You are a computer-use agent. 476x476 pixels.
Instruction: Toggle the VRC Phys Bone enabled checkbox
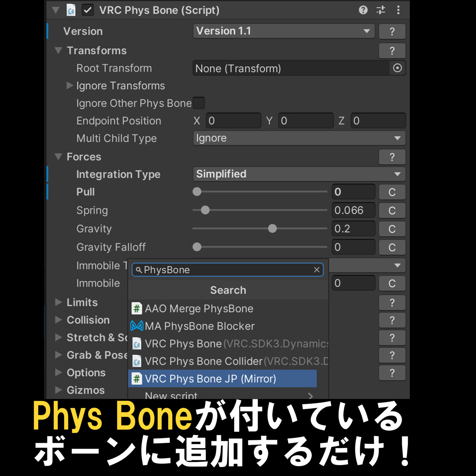tap(87, 10)
